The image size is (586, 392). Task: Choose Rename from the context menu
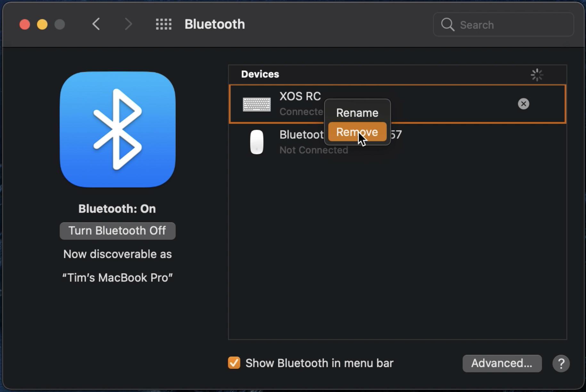[x=357, y=113]
